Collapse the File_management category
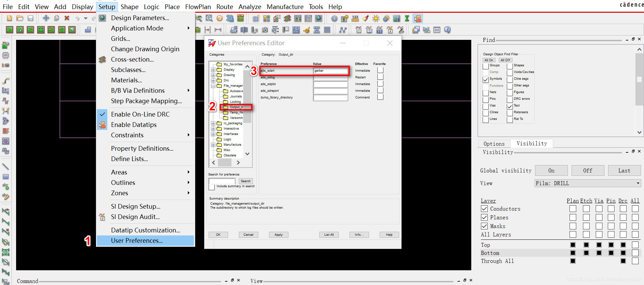 213,86
